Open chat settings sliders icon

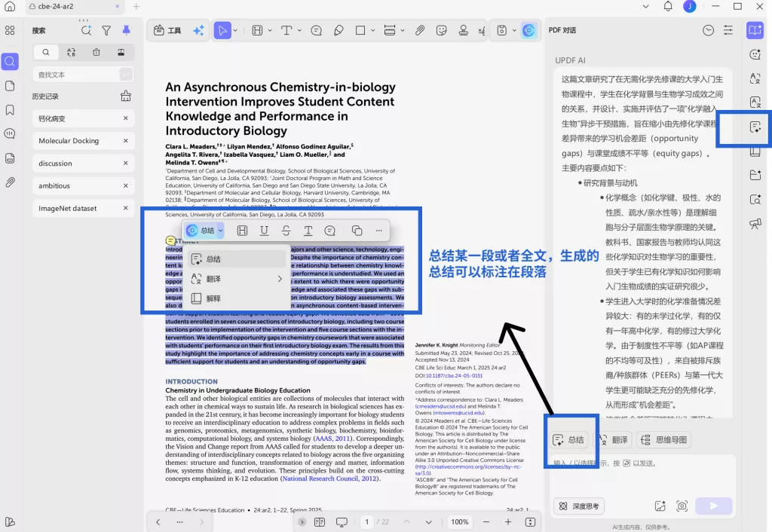click(728, 30)
